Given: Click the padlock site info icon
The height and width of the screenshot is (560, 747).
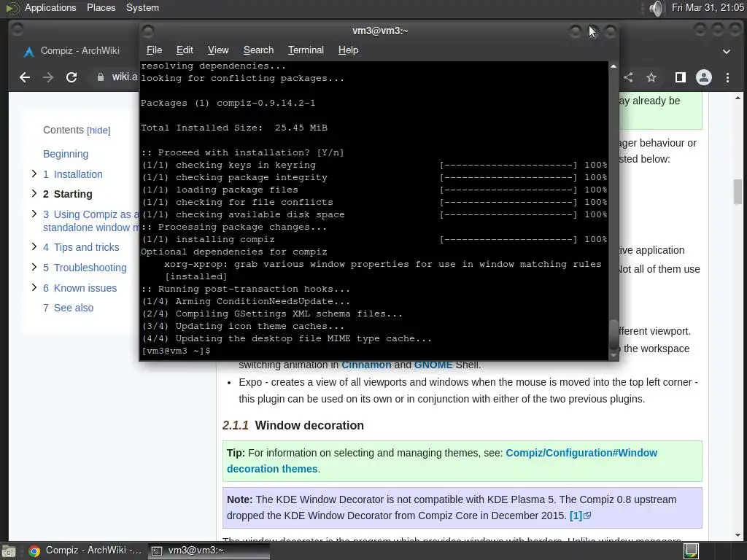Looking at the screenshot, I should [101, 77].
